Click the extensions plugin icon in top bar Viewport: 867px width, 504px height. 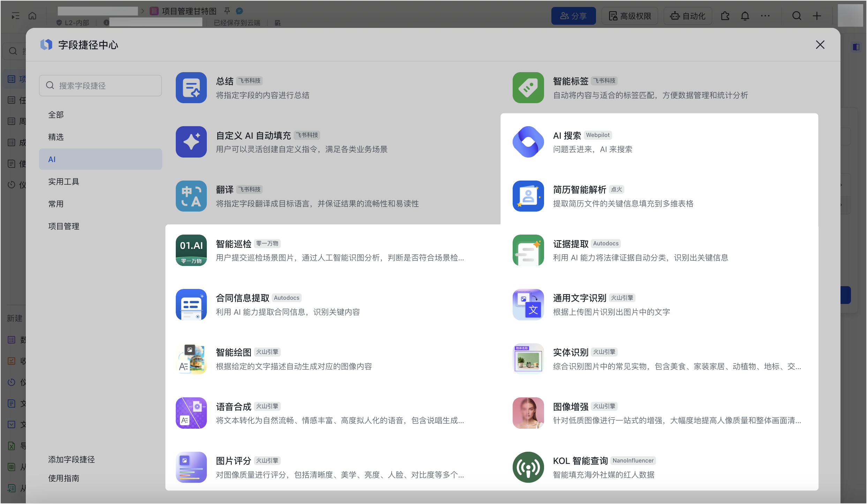pyautogui.click(x=725, y=16)
